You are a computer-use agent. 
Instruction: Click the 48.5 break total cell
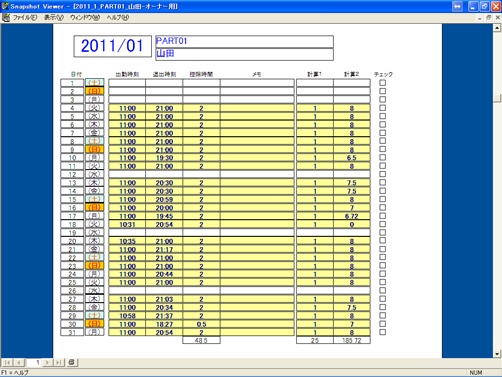coord(201,340)
